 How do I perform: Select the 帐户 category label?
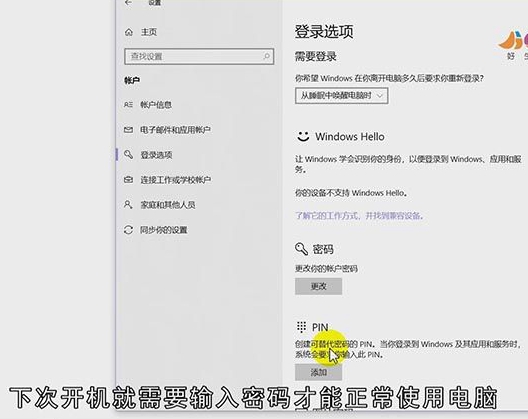point(132,80)
